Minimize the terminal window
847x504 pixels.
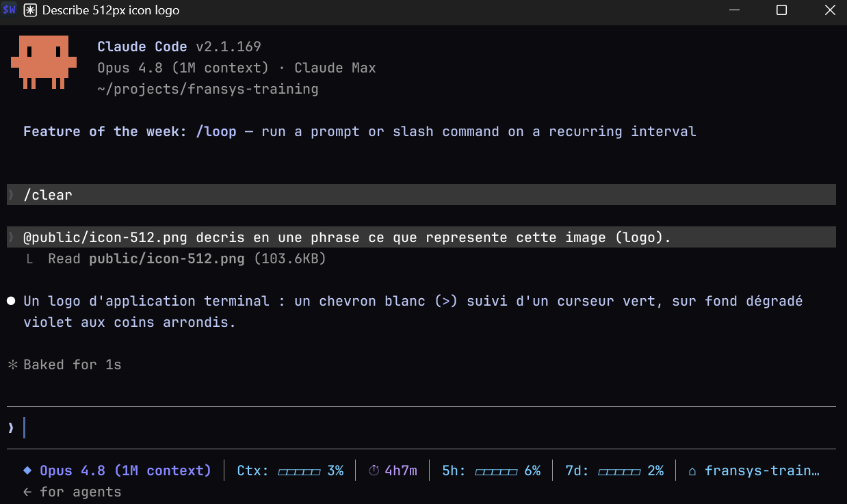point(734,10)
